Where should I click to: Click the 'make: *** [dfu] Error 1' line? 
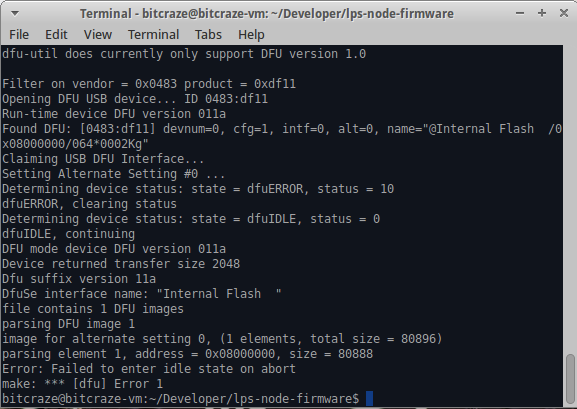[x=82, y=384]
